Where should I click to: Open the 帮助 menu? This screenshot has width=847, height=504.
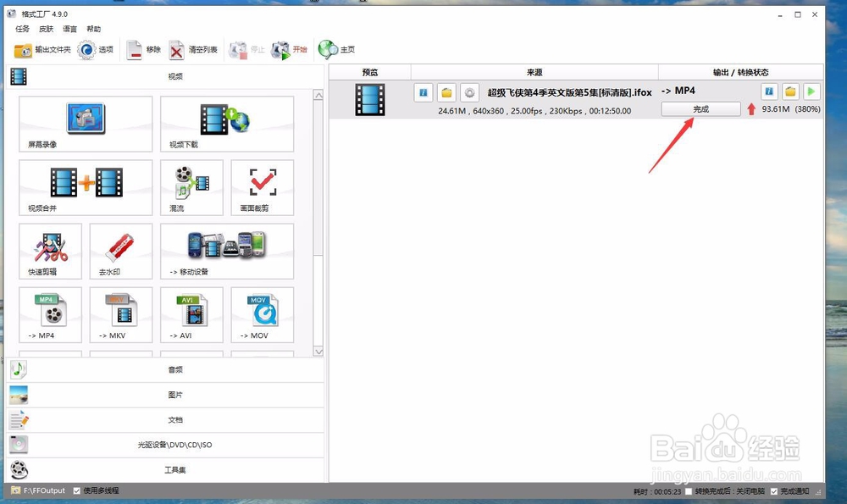pos(93,29)
